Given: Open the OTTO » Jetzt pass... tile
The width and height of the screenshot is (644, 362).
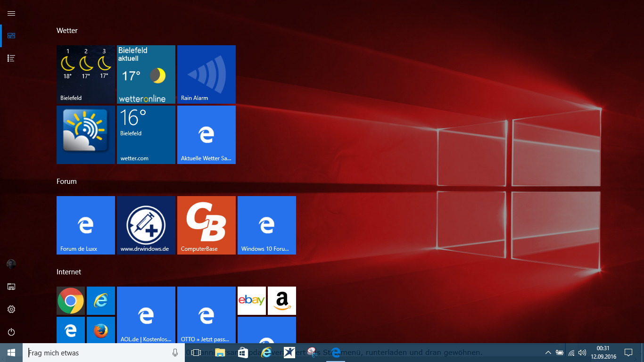Looking at the screenshot, I should point(206,315).
